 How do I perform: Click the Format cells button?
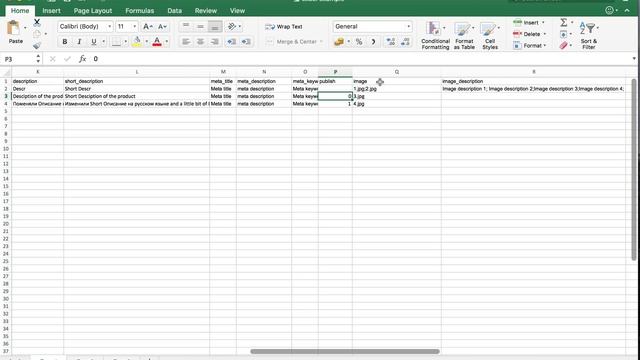click(x=529, y=45)
